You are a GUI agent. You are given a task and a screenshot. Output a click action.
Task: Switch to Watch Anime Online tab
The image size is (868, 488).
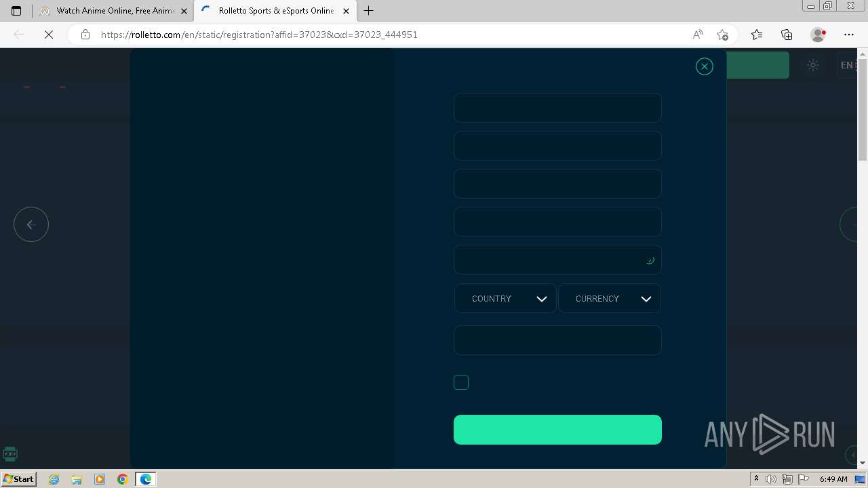pyautogui.click(x=114, y=11)
